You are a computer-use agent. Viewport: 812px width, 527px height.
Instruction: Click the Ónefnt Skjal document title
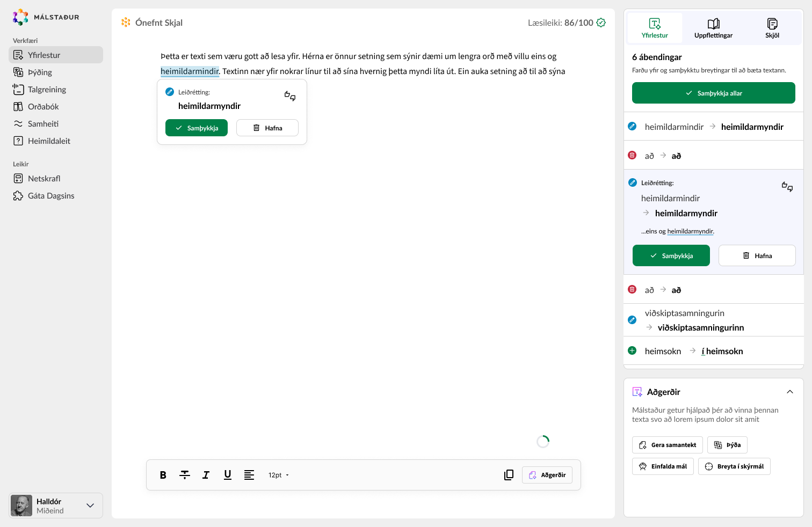159,23
